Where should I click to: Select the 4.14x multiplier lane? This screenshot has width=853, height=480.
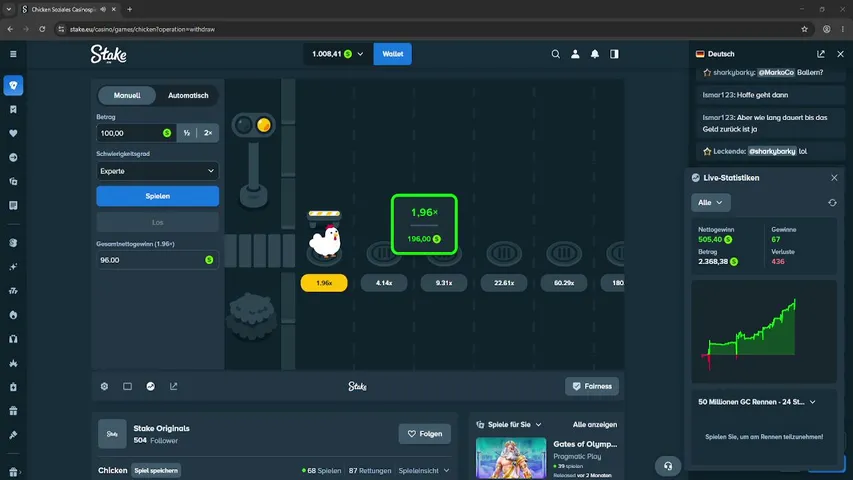pyautogui.click(x=384, y=283)
